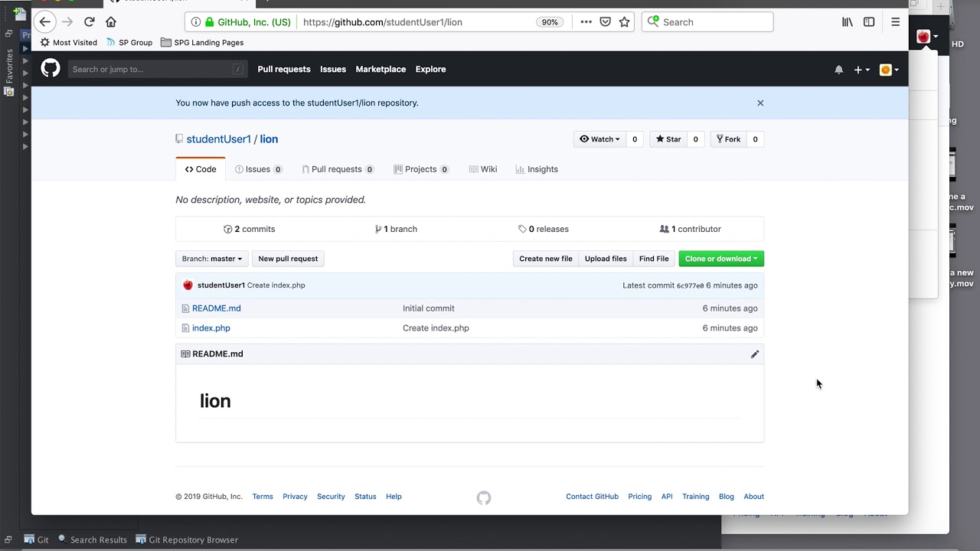Open Pull requests in the top navigation
Image resolution: width=980 pixels, height=551 pixels.
284,69
